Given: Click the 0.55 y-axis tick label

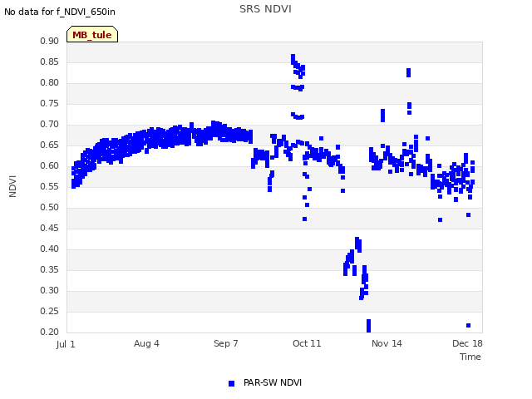Looking at the screenshot, I should click(x=49, y=186).
